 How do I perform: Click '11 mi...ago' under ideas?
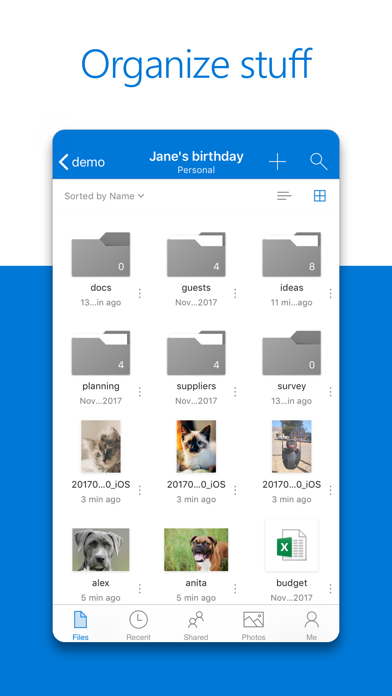tap(292, 303)
